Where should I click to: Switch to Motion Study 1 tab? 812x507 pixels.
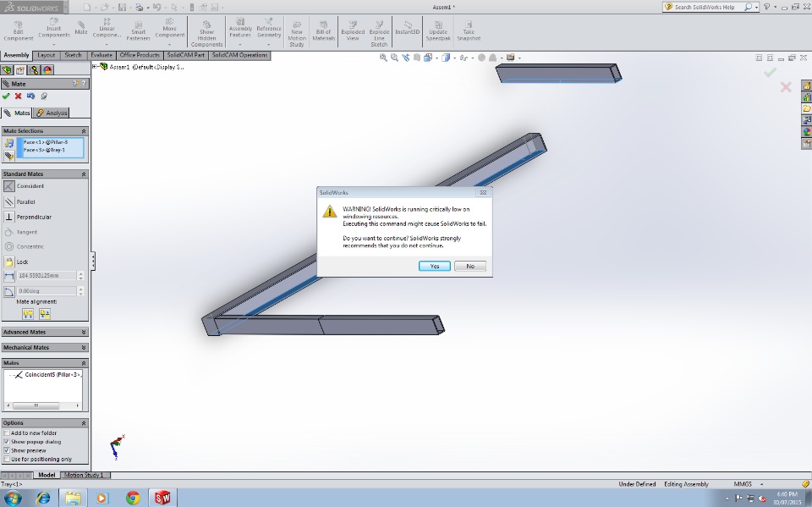(85, 475)
